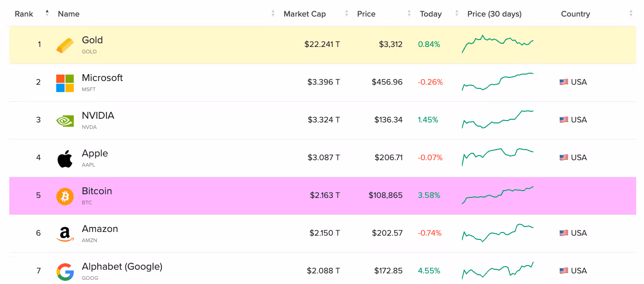The height and width of the screenshot is (284, 644).
Task: Click the Microsoft logo icon
Action: tap(65, 83)
